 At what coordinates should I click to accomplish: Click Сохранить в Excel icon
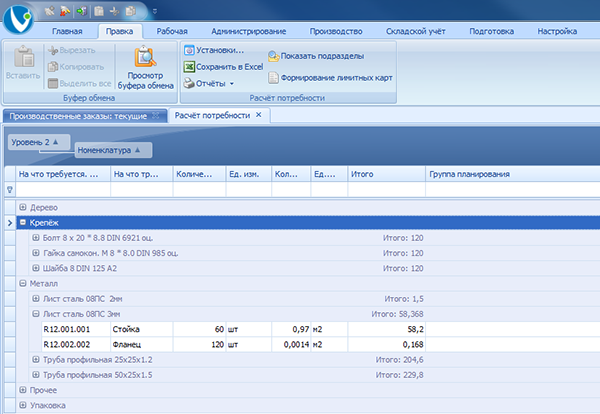click(x=189, y=66)
